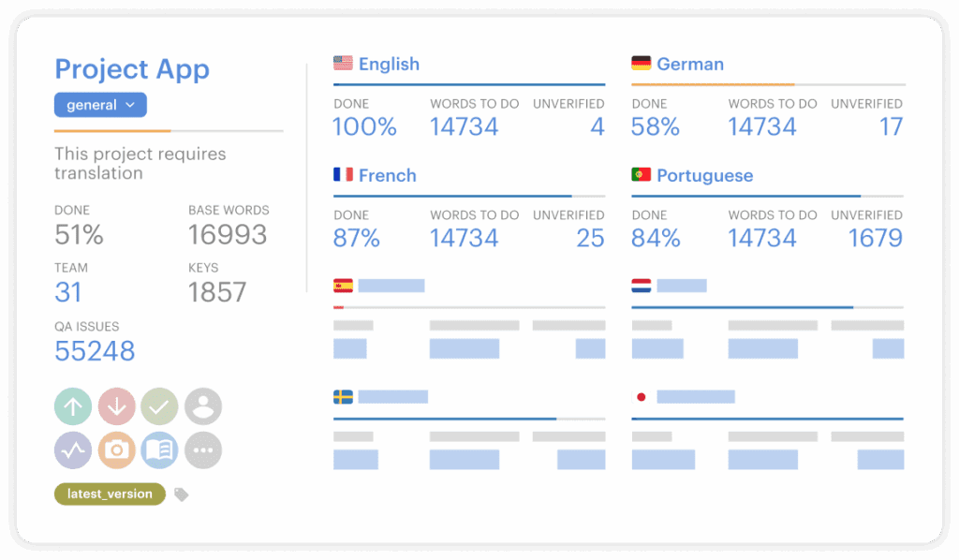Click the Portuguese unverified count 1679
This screenshot has height=560, width=959.
pyautogui.click(x=875, y=238)
